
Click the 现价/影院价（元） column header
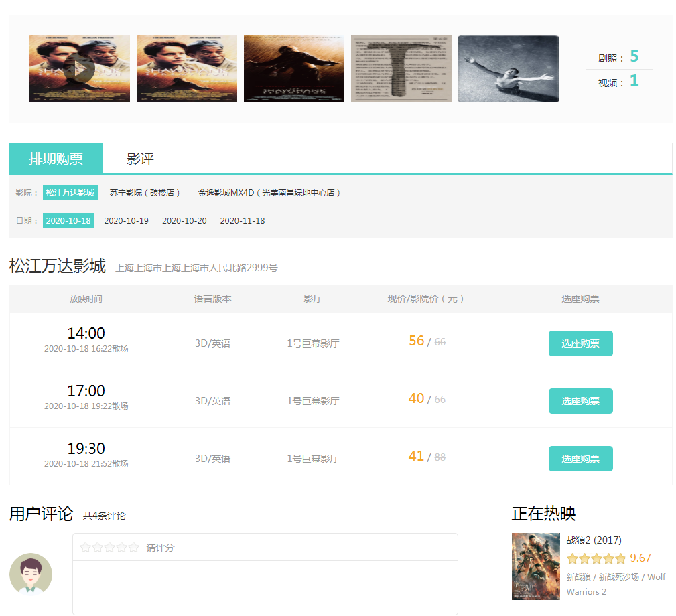pos(425,299)
